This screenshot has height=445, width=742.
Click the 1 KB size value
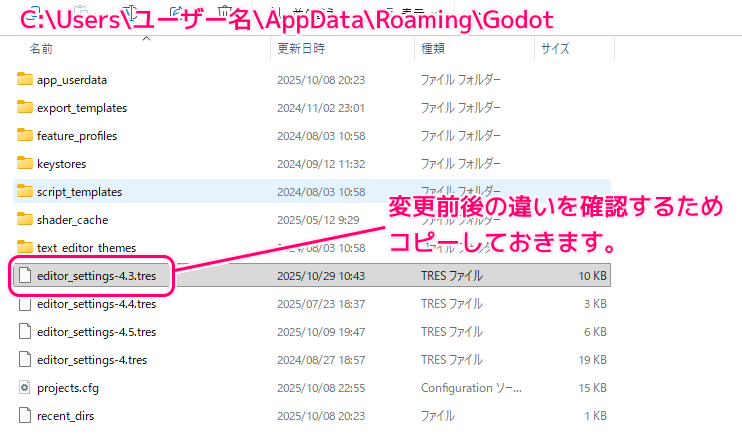pyautogui.click(x=595, y=416)
